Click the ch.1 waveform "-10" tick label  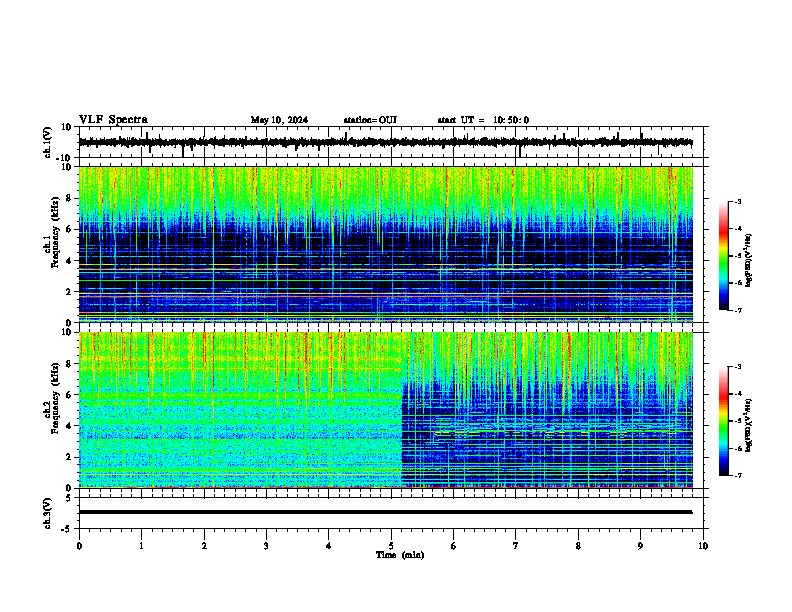[65, 158]
